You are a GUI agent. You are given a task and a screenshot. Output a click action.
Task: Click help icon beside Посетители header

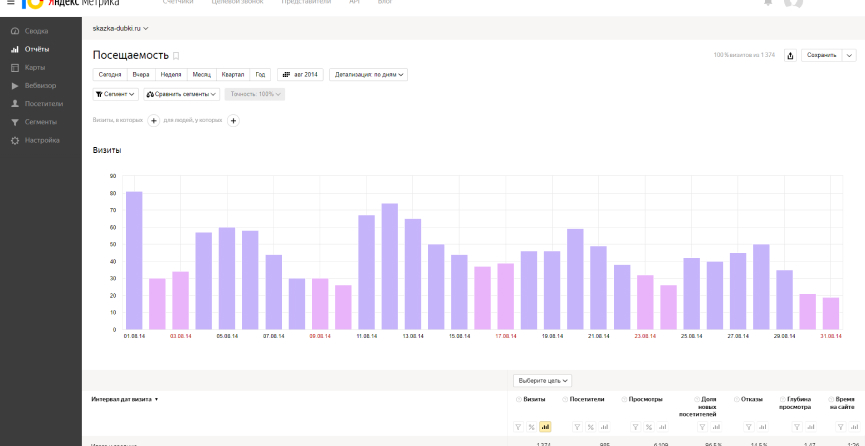coord(565,399)
